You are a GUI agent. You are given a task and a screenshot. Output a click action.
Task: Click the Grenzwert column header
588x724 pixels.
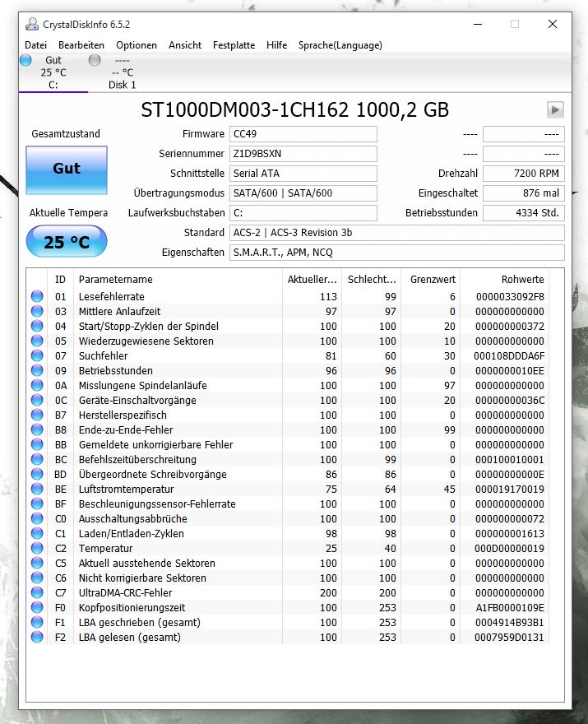click(x=431, y=280)
